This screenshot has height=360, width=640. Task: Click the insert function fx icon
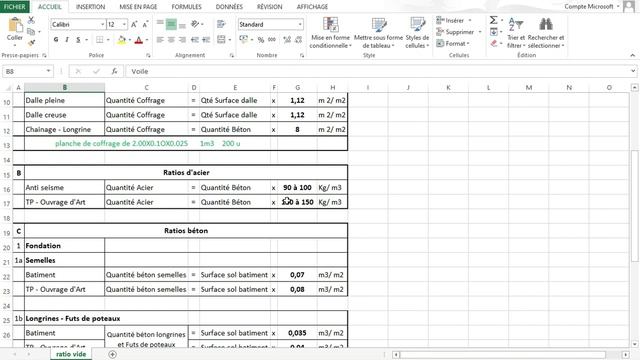point(114,71)
